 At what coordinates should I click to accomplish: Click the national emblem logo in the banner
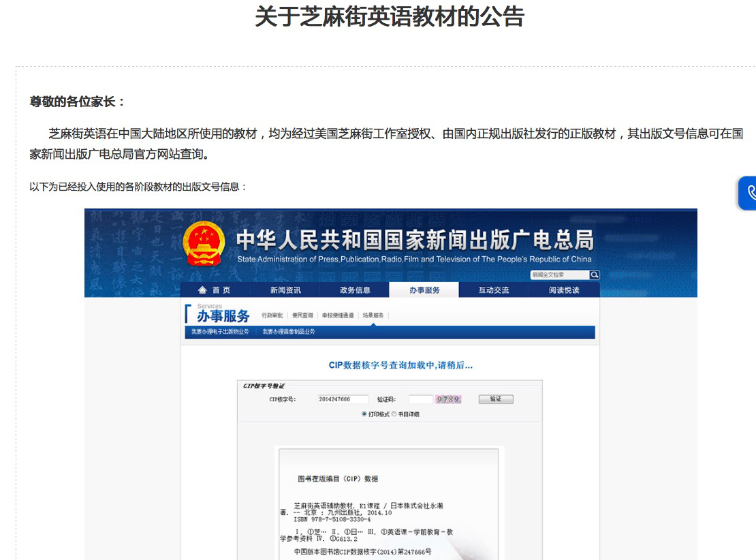tap(204, 244)
